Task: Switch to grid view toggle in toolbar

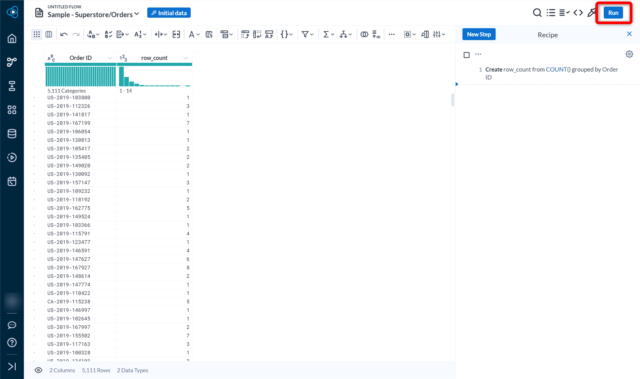Action: coord(37,35)
